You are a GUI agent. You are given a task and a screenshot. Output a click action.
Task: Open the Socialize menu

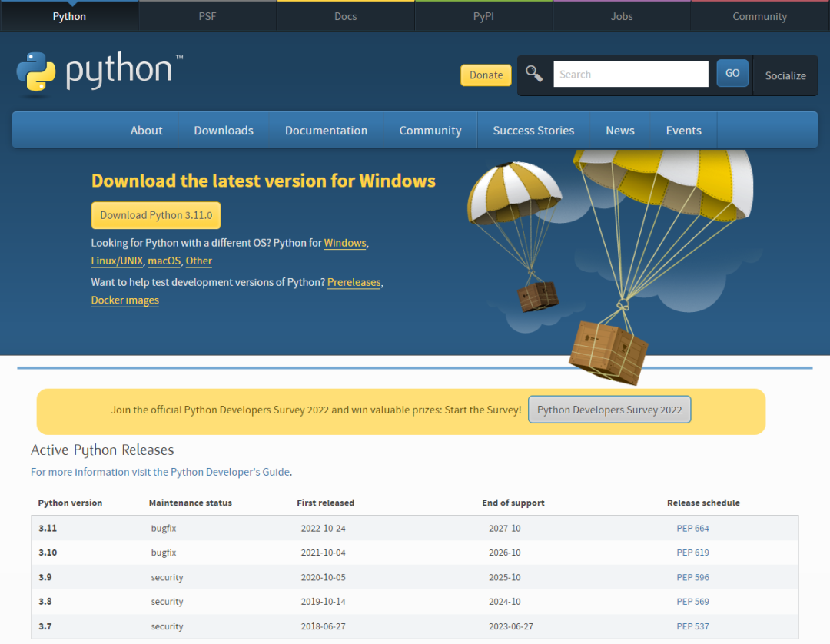785,75
